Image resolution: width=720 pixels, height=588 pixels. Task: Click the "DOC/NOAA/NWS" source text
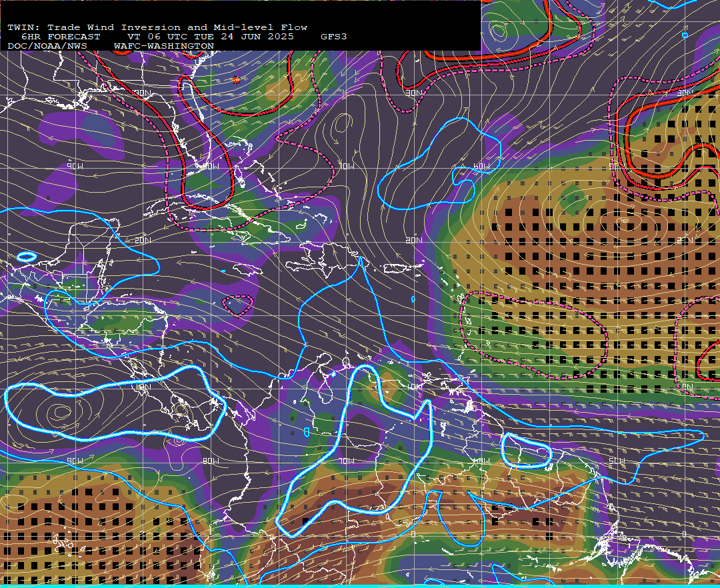click(x=47, y=47)
